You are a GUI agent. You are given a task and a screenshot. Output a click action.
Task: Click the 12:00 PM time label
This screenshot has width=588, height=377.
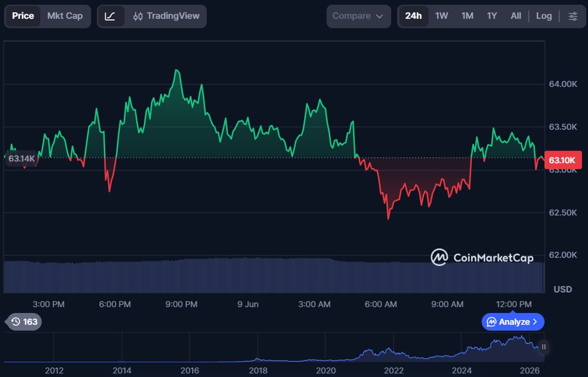coord(514,304)
